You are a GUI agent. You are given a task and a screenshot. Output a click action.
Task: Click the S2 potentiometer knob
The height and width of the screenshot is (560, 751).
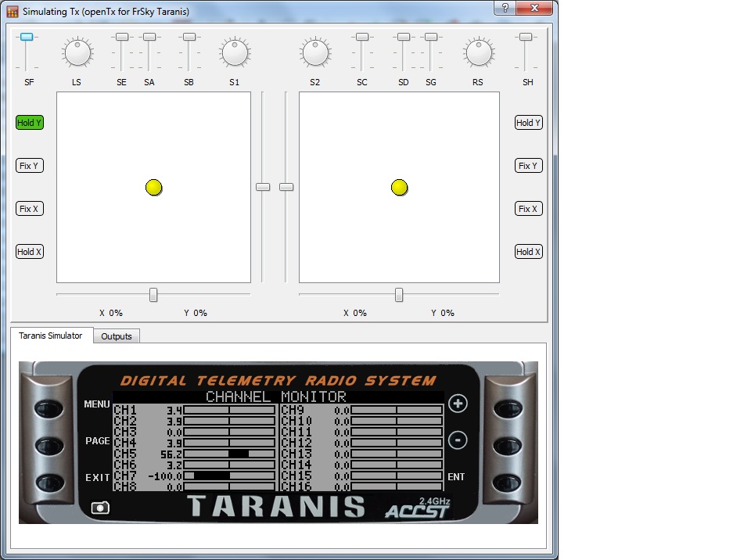coord(315,52)
